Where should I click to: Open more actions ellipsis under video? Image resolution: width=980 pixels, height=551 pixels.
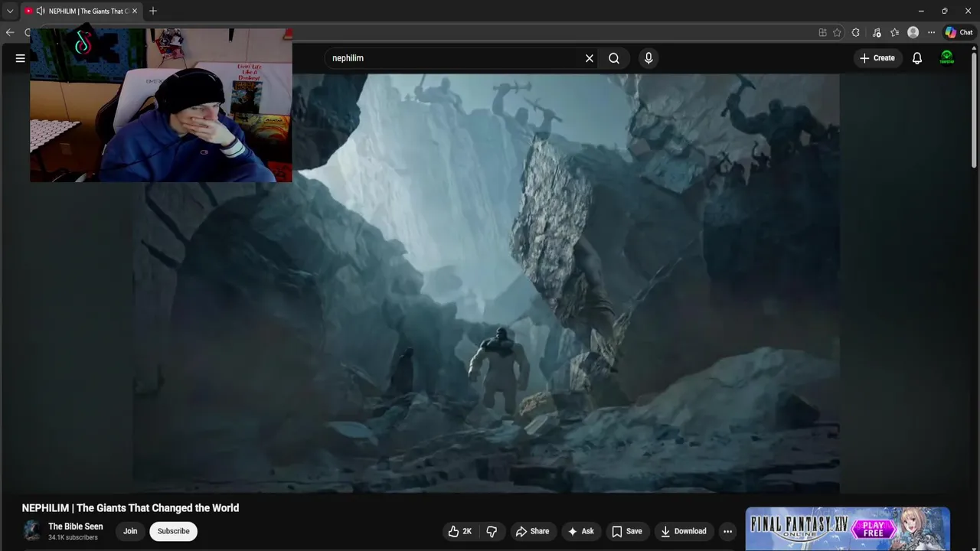point(728,531)
